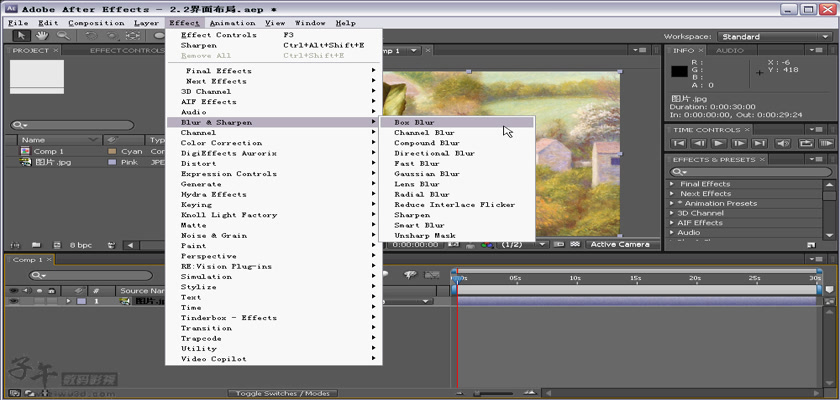This screenshot has height=400, width=840.
Task: Choose Box Blur from the submenu
Action: (456, 123)
